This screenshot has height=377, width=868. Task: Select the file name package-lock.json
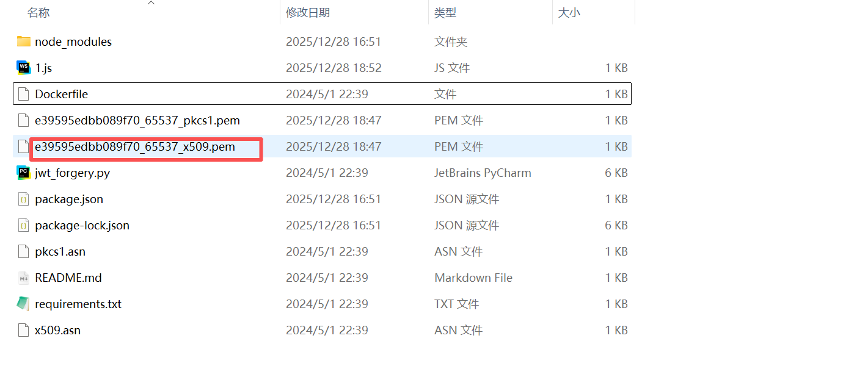82,226
